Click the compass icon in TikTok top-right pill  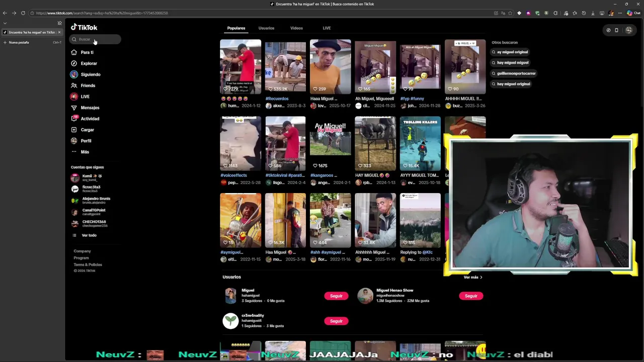[x=608, y=30]
